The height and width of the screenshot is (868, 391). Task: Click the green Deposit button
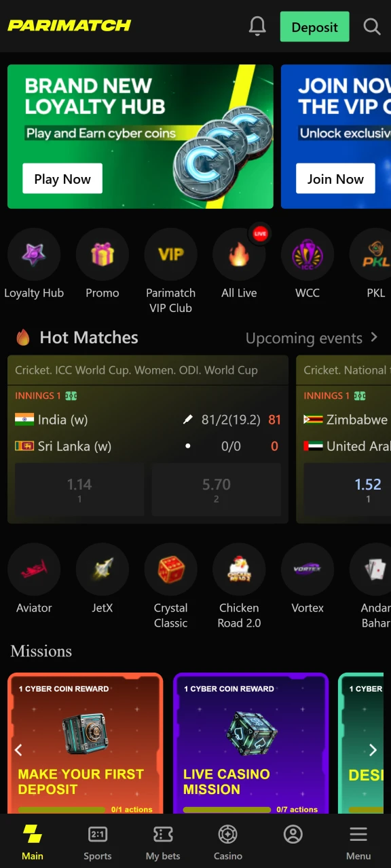(x=315, y=27)
